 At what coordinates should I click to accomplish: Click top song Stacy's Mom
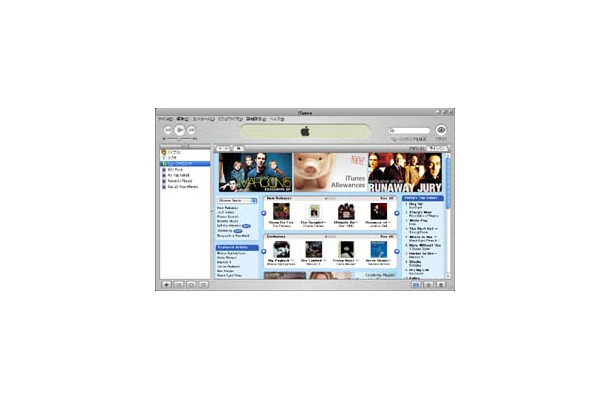coord(420,212)
